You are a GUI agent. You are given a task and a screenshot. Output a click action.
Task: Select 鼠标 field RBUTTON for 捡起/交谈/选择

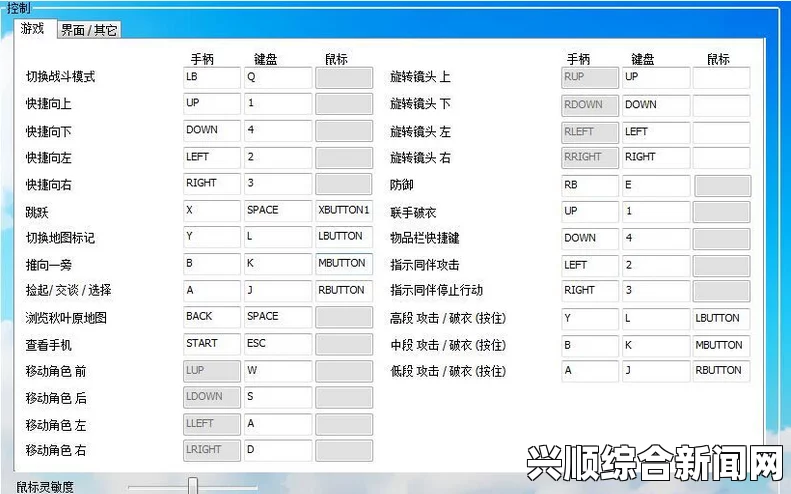click(344, 291)
